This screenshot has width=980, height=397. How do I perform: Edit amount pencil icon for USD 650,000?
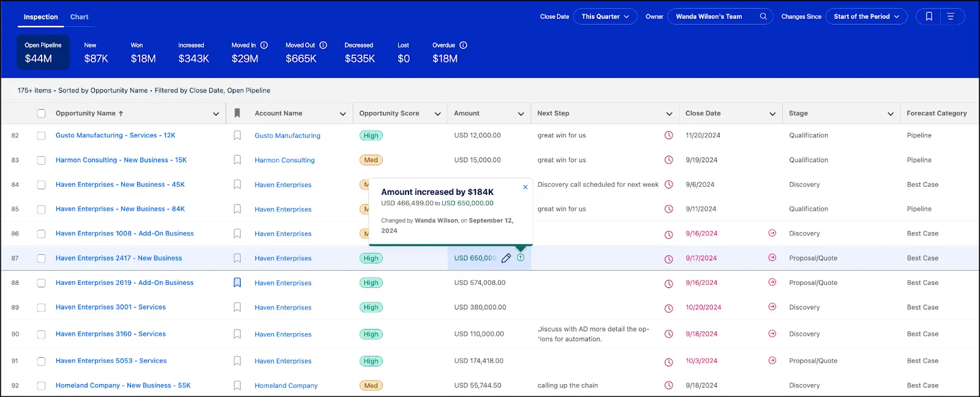[x=506, y=259]
